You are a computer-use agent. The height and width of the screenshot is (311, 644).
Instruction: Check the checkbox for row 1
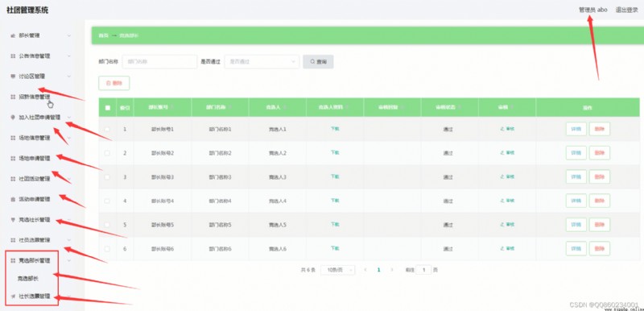pyautogui.click(x=107, y=129)
